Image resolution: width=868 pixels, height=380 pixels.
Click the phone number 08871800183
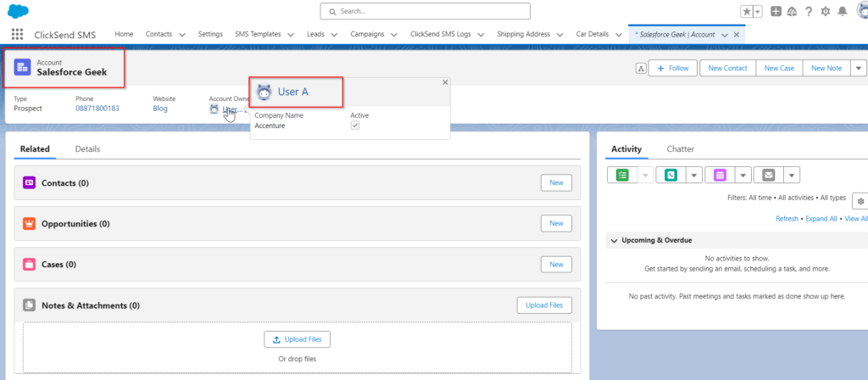97,109
